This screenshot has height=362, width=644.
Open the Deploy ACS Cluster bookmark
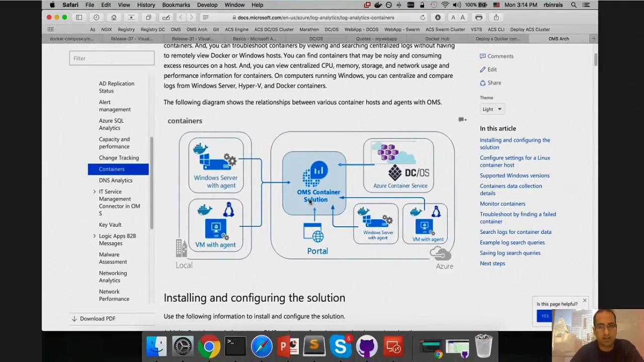tap(530, 29)
